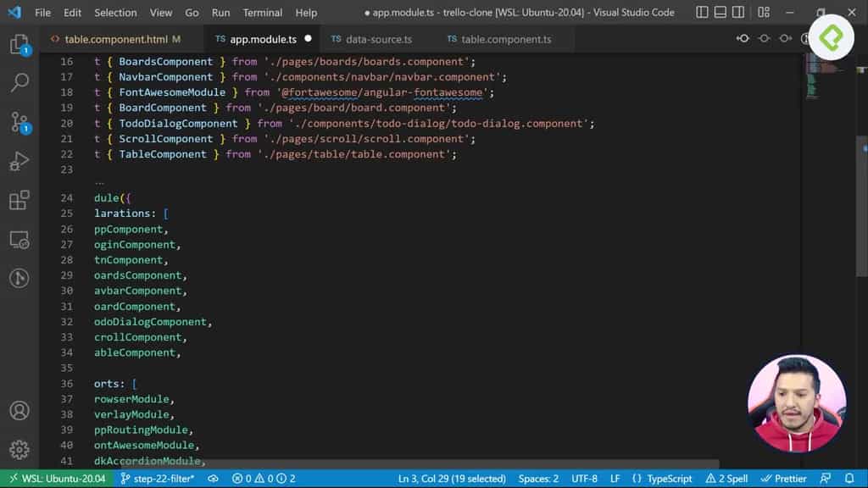Click the errors and warnings indicator
The height and width of the screenshot is (488, 868).
point(263,478)
